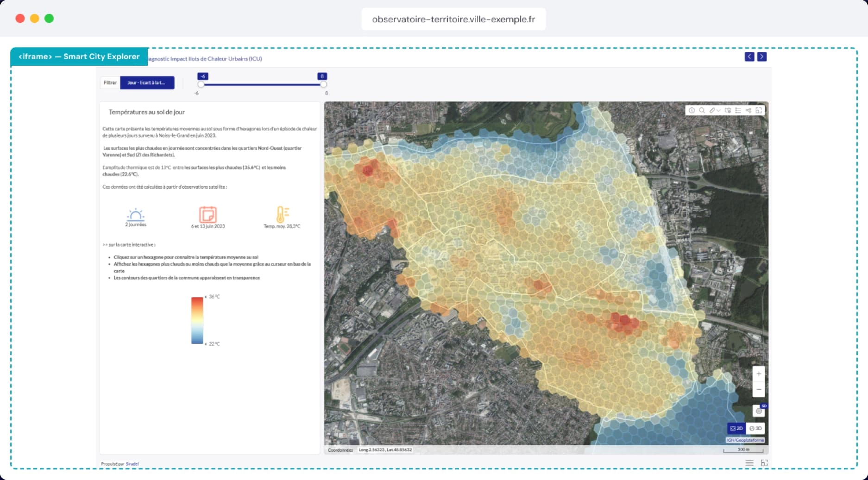Viewport: 868px width, 480px height.
Task: Show the map legend list icon
Action: pyautogui.click(x=738, y=110)
